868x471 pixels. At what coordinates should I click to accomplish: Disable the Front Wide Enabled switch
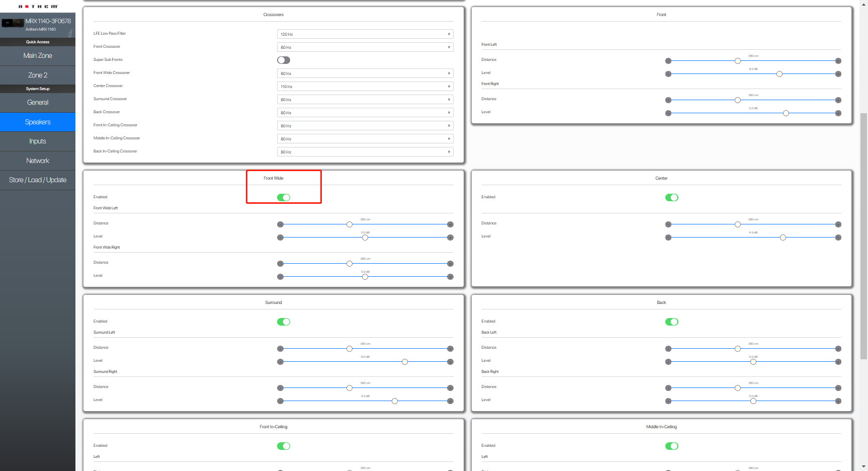(284, 197)
